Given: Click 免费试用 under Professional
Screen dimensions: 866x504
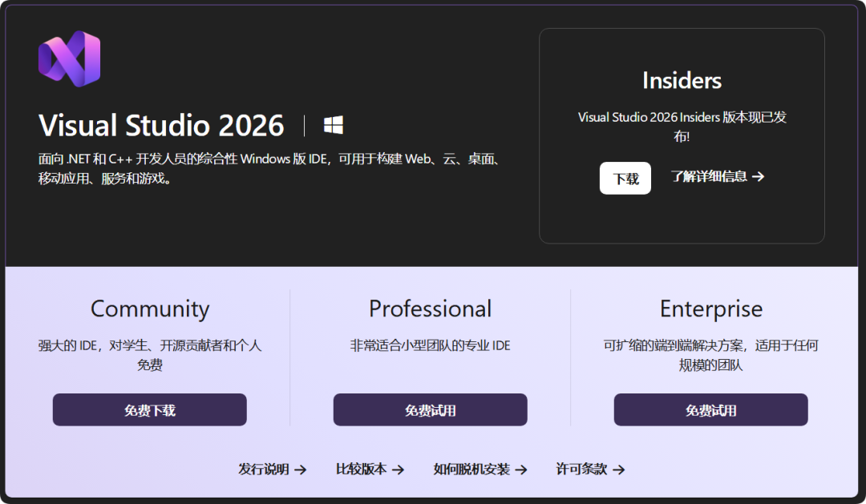Looking at the screenshot, I should pos(430,409).
